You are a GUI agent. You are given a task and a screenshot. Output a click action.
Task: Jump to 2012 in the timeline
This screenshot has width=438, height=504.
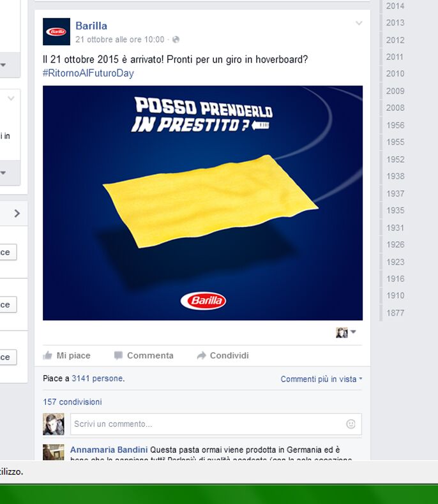click(395, 40)
